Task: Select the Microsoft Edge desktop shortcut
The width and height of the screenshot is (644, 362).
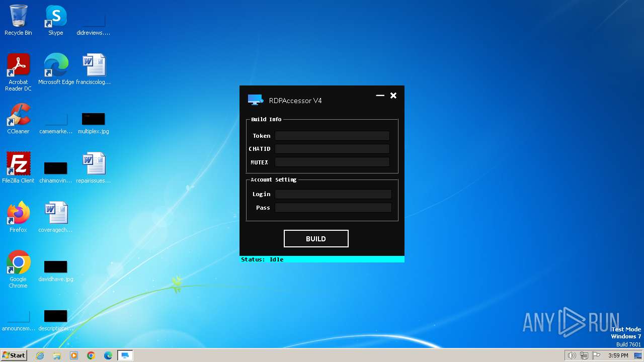Action: click(x=56, y=70)
